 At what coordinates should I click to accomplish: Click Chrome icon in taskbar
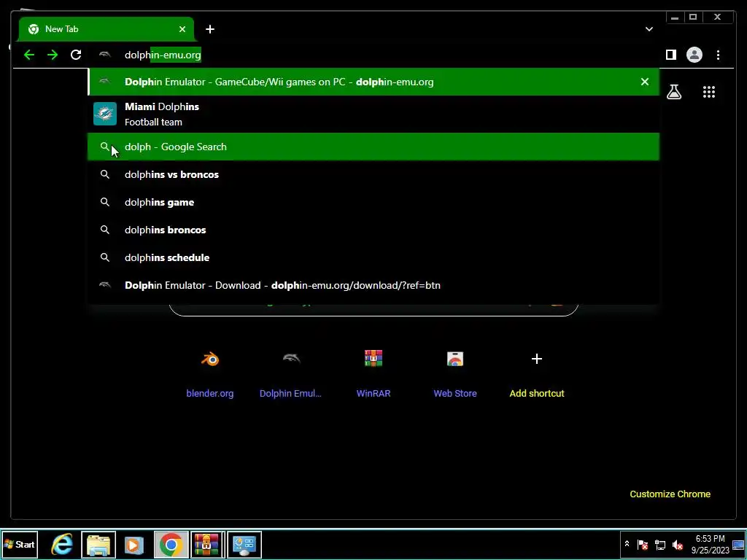(x=171, y=544)
